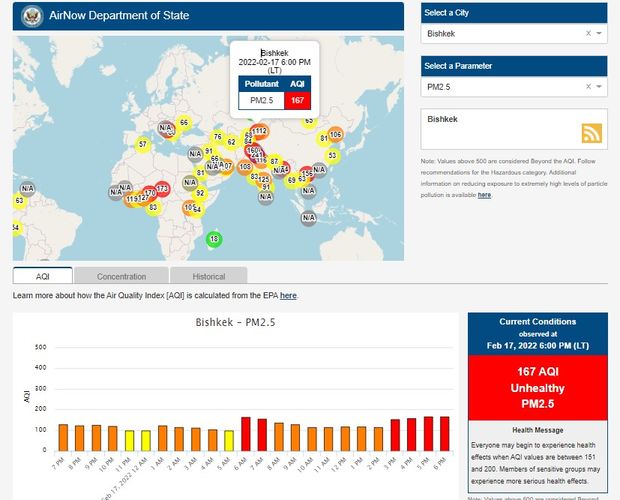Click the red 167 AQI value in popup
The height and width of the screenshot is (500, 620).
coord(297,100)
